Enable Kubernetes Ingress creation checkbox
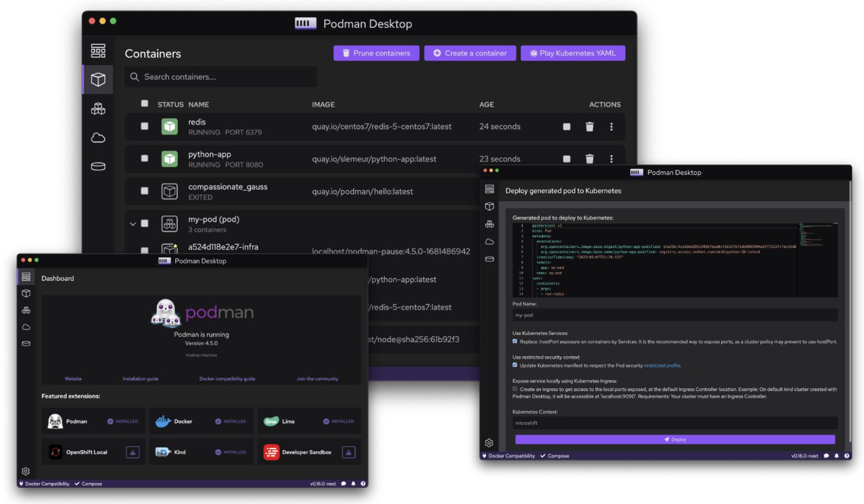Screen dimensions: 864x504 (x=515, y=389)
